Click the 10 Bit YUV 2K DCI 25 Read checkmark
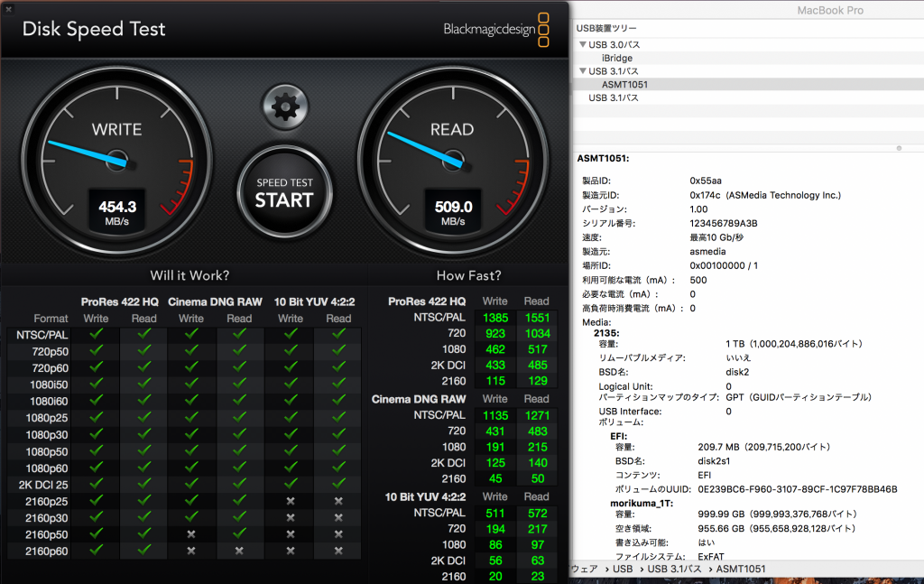This screenshot has height=584, width=924. click(x=338, y=484)
